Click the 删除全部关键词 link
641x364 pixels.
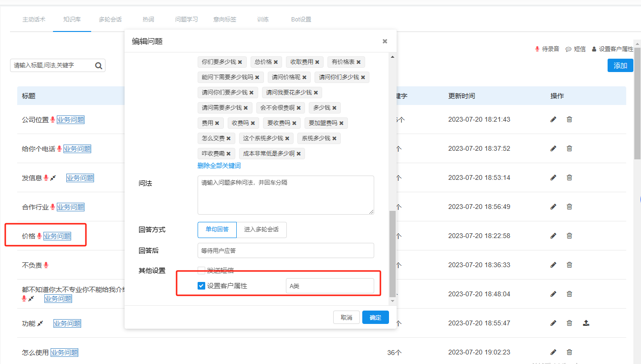click(x=219, y=166)
